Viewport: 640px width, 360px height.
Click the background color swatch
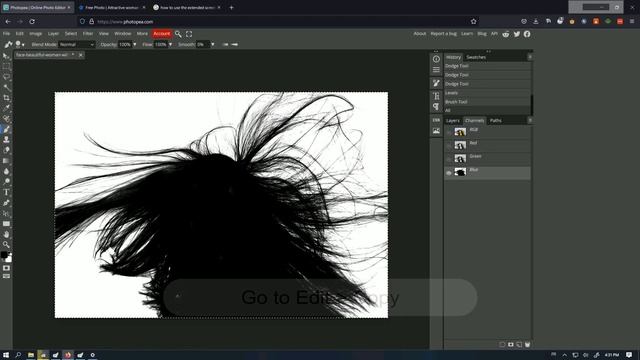point(9,259)
